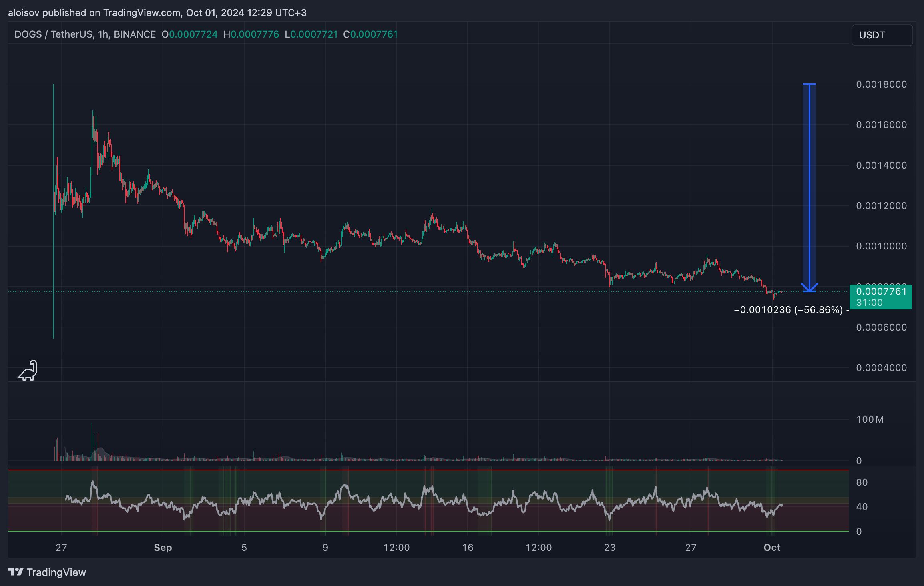Click the blue downward arrow head
The image size is (924, 586).
pos(809,287)
